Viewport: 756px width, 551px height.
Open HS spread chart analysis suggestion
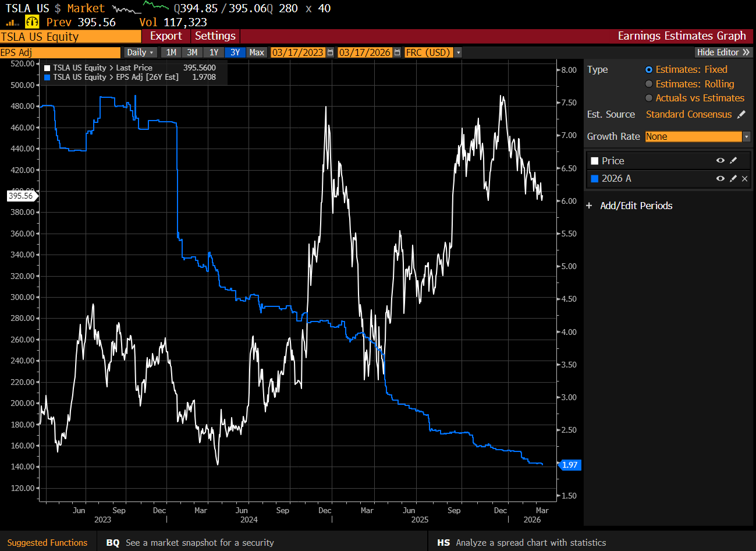(x=521, y=542)
